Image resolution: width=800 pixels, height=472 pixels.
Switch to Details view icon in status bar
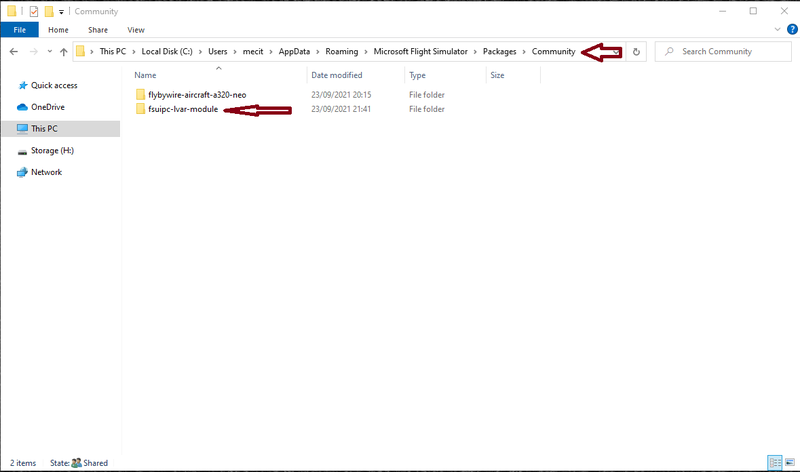point(775,463)
